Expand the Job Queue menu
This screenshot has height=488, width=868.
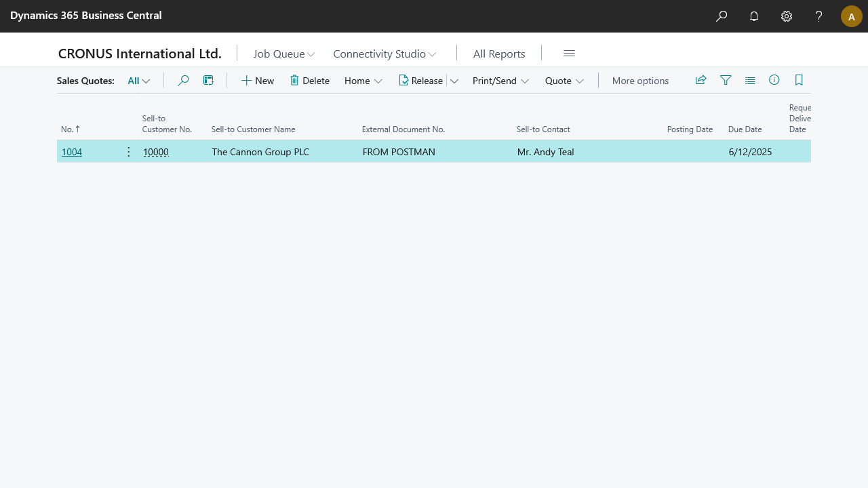[x=284, y=54]
